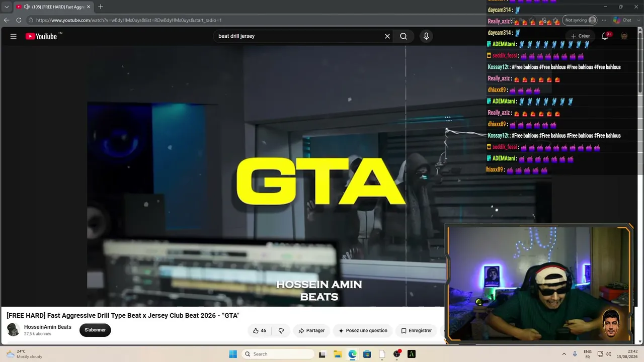Mute the tab via speaker icon

click(27, 7)
